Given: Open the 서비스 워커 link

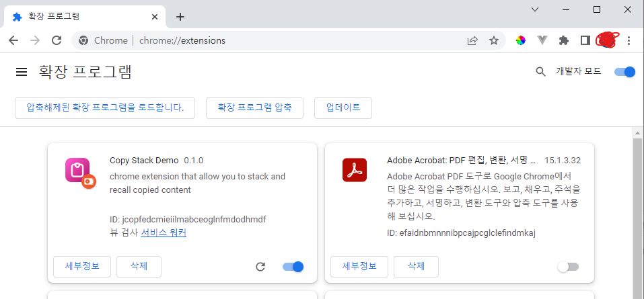Looking at the screenshot, I should tap(164, 233).
